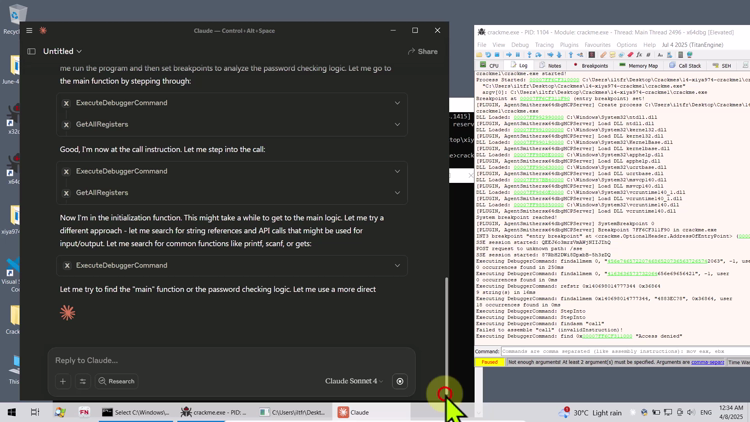Image resolution: width=750 pixels, height=422 pixels.
Task: Click the Run to user code icon
Action: tap(580, 55)
